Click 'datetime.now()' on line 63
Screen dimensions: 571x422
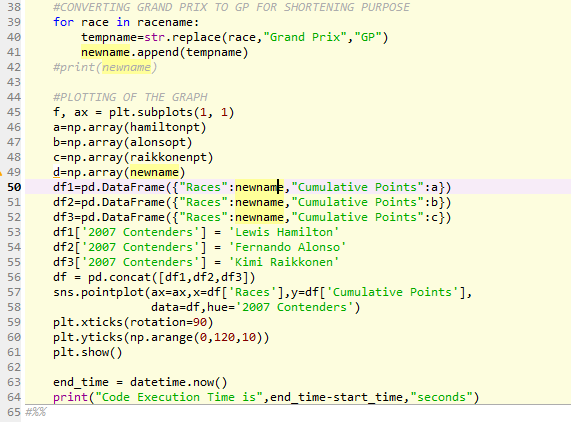coord(178,382)
